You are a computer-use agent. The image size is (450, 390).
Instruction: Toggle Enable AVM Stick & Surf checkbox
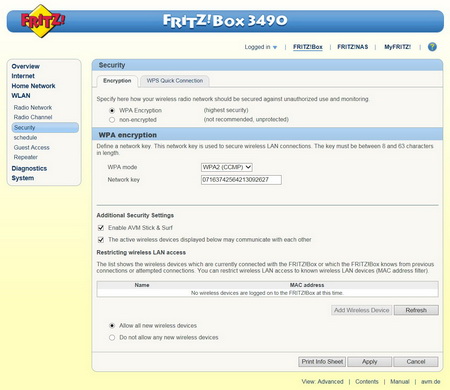pos(101,228)
